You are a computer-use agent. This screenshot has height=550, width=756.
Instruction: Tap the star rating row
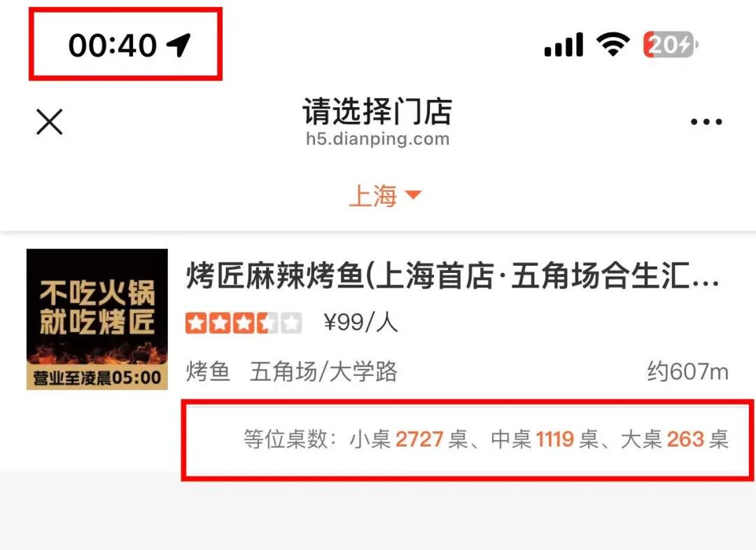244,323
